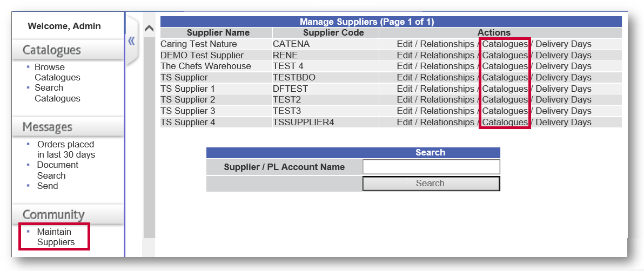Open Catalogues for Caring Test Nature
The width and height of the screenshot is (644, 271).
point(505,44)
